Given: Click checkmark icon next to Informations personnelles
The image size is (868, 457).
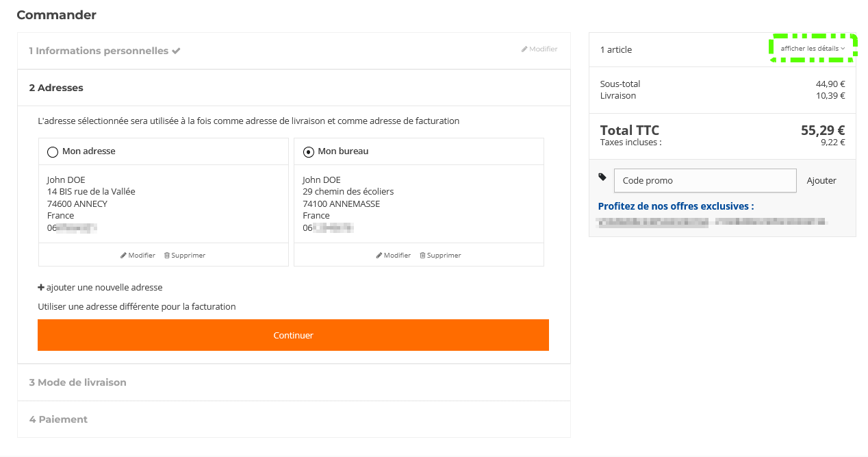Looking at the screenshot, I should click(176, 51).
